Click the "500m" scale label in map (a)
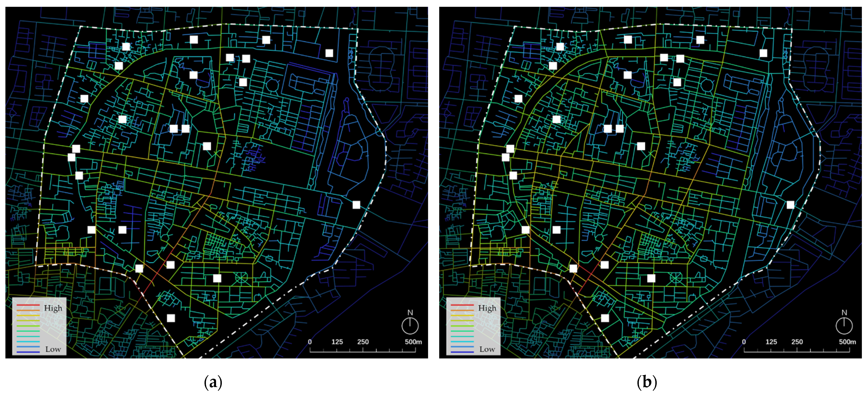This screenshot has height=395, width=868. click(x=413, y=342)
